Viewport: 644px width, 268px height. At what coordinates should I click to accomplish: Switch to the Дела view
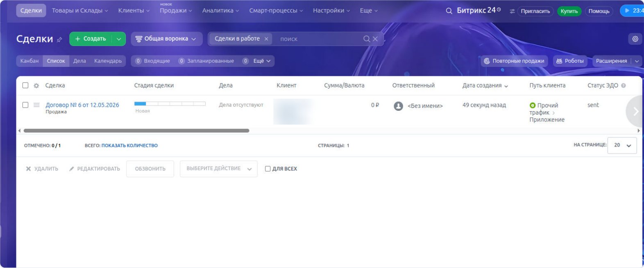tap(79, 61)
